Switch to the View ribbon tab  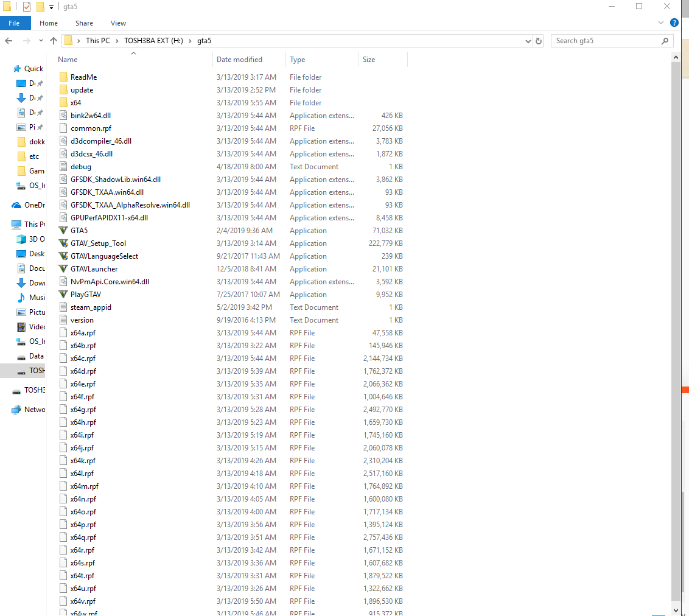118,23
